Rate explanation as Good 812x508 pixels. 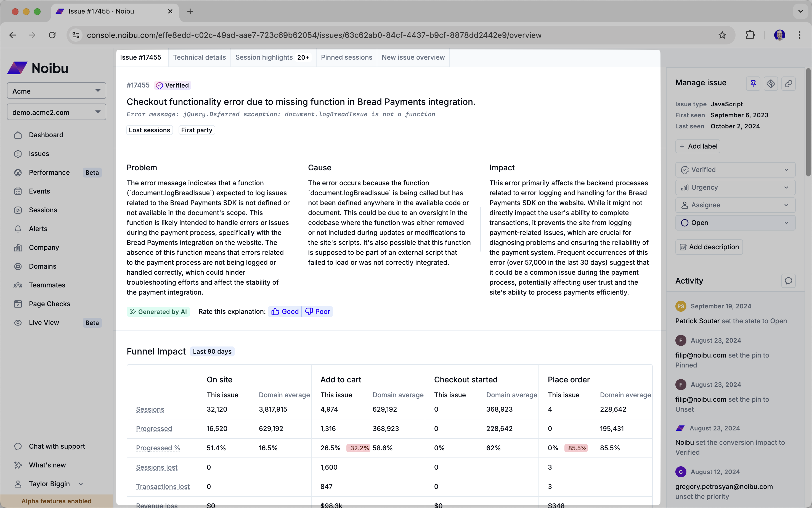point(285,311)
